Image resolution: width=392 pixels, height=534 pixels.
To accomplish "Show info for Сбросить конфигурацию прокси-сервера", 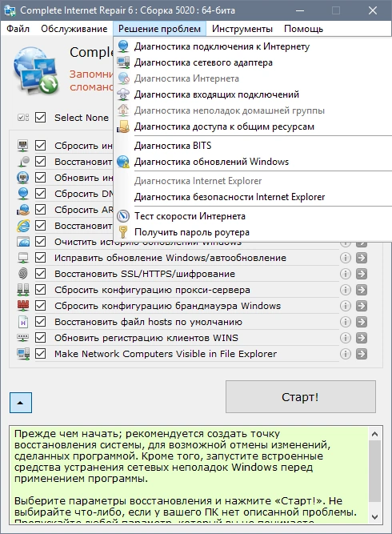I will (346, 290).
